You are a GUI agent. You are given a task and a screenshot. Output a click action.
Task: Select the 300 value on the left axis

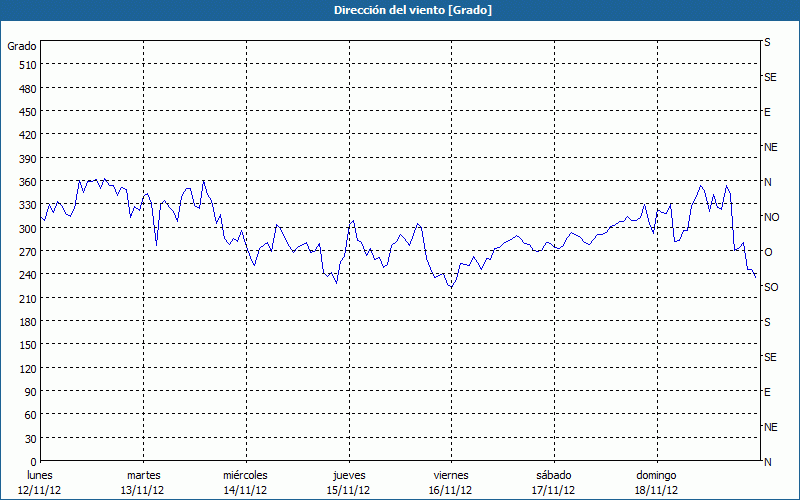pyautogui.click(x=28, y=229)
